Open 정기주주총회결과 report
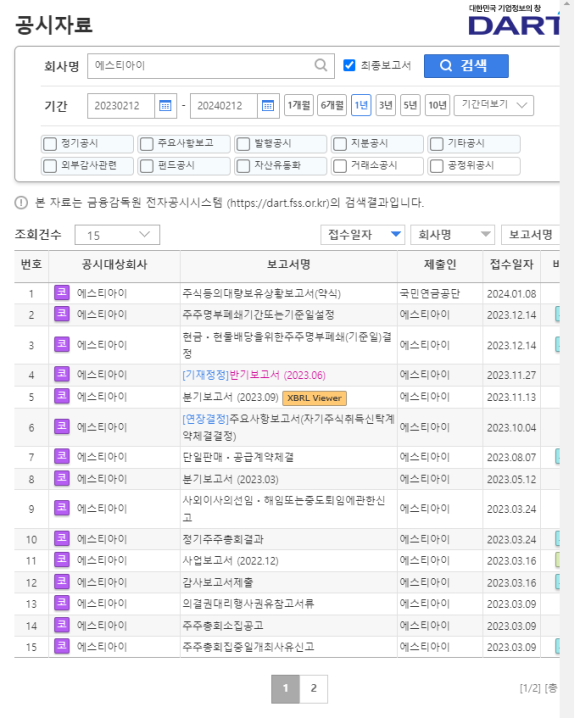 (223, 539)
